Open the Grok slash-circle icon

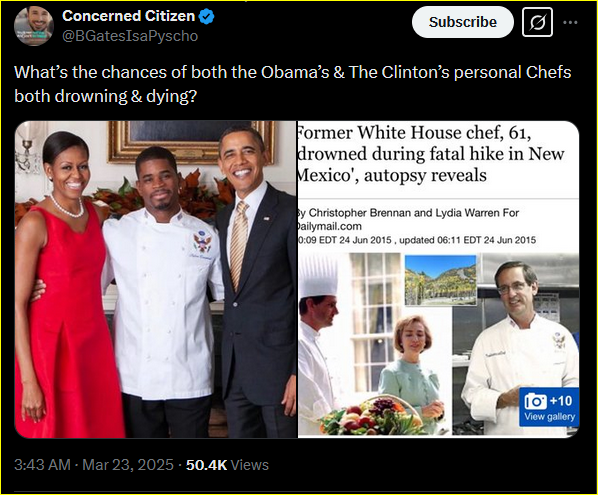(x=537, y=22)
